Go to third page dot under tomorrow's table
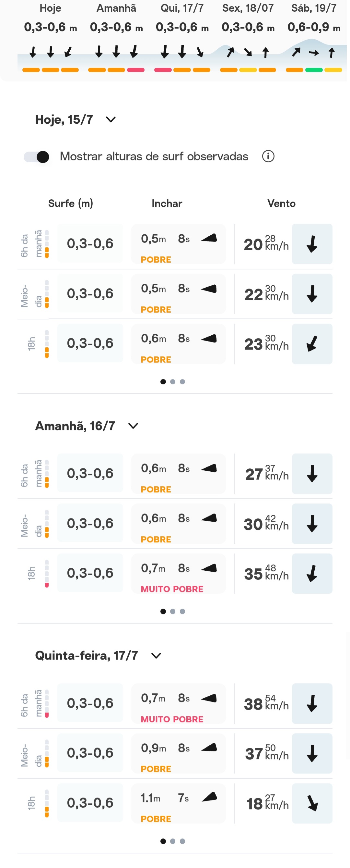This screenshot has height=868, width=350. 182,612
